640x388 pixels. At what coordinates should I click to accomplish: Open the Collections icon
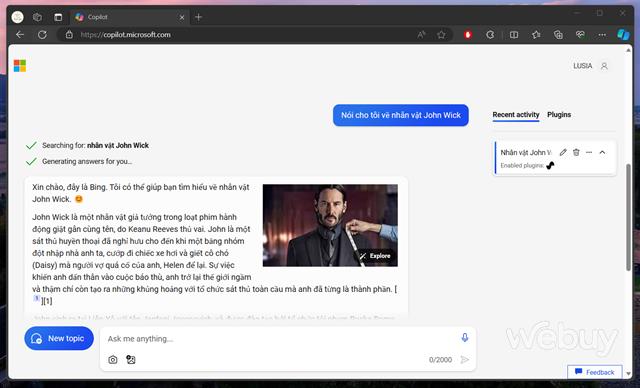coord(558,35)
